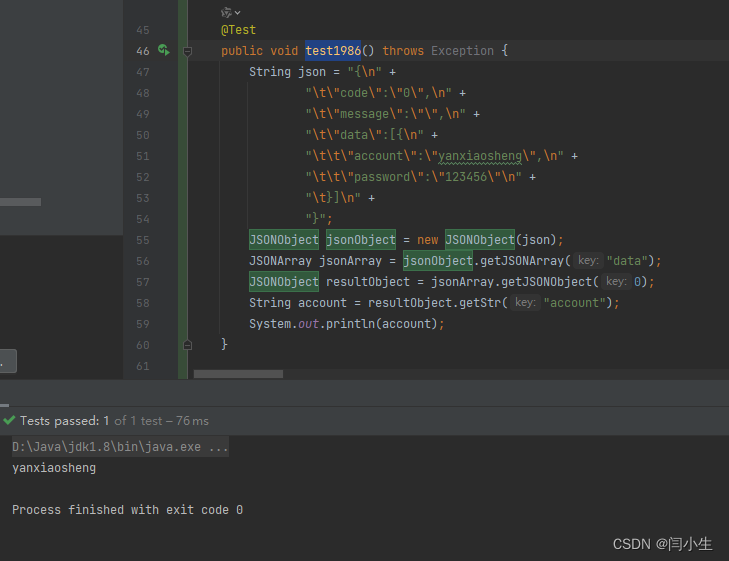Collapse method fold marker on line 46
The width and height of the screenshot is (729, 561).
187,51
